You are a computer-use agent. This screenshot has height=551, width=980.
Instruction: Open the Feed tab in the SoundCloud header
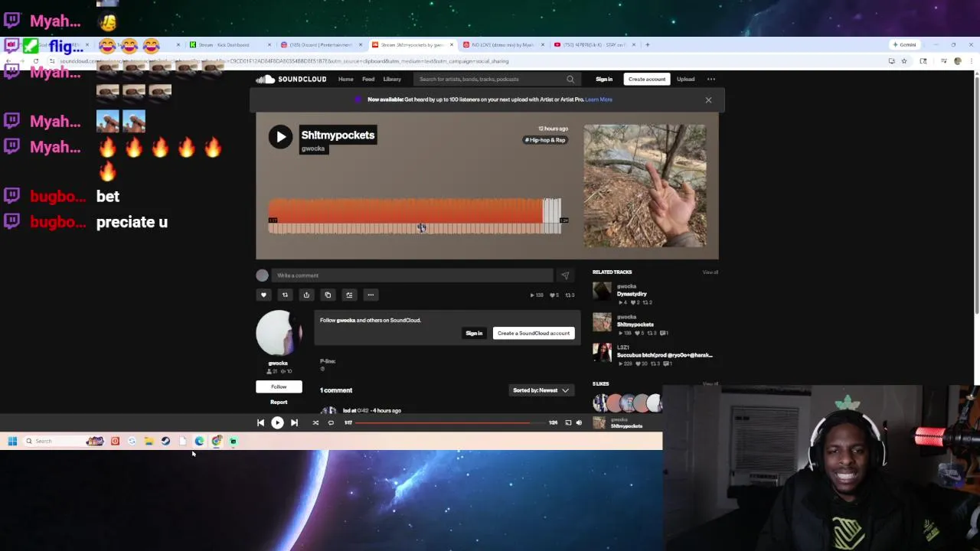[368, 79]
